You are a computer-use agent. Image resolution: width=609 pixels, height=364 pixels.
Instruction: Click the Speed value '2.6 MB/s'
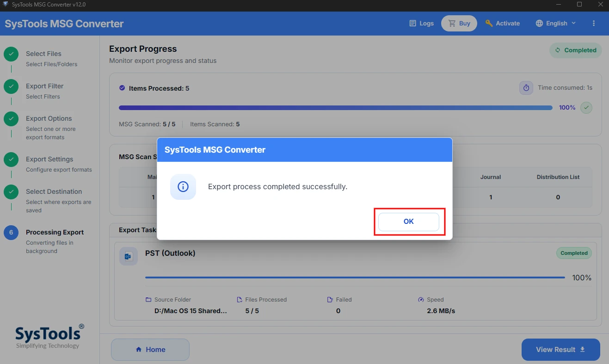[441, 311]
